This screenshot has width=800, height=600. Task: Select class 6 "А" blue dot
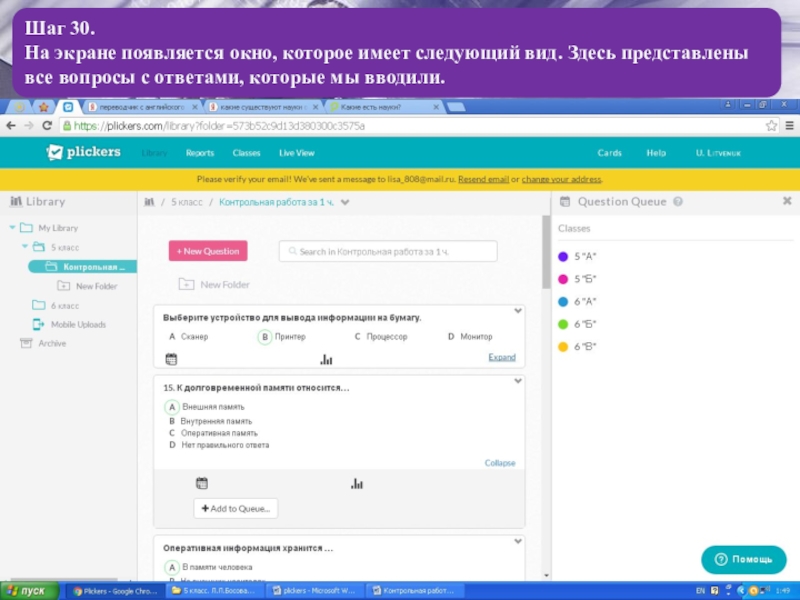[563, 302]
